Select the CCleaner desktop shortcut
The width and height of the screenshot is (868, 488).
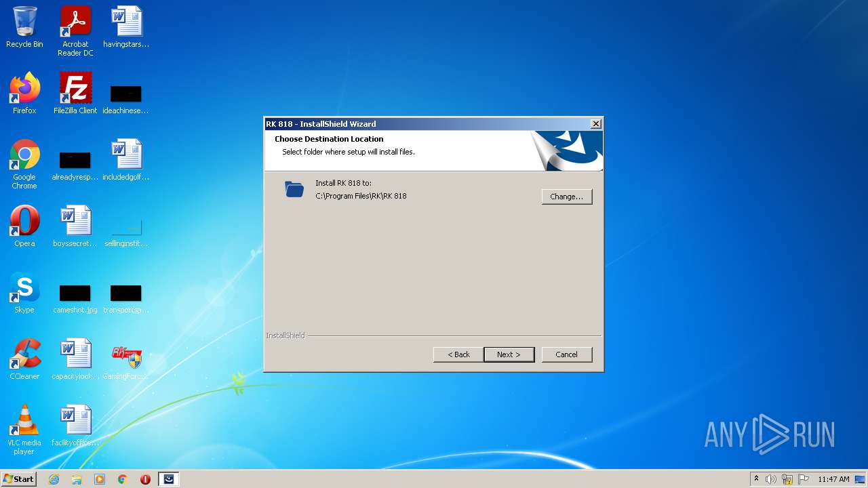[x=24, y=359]
